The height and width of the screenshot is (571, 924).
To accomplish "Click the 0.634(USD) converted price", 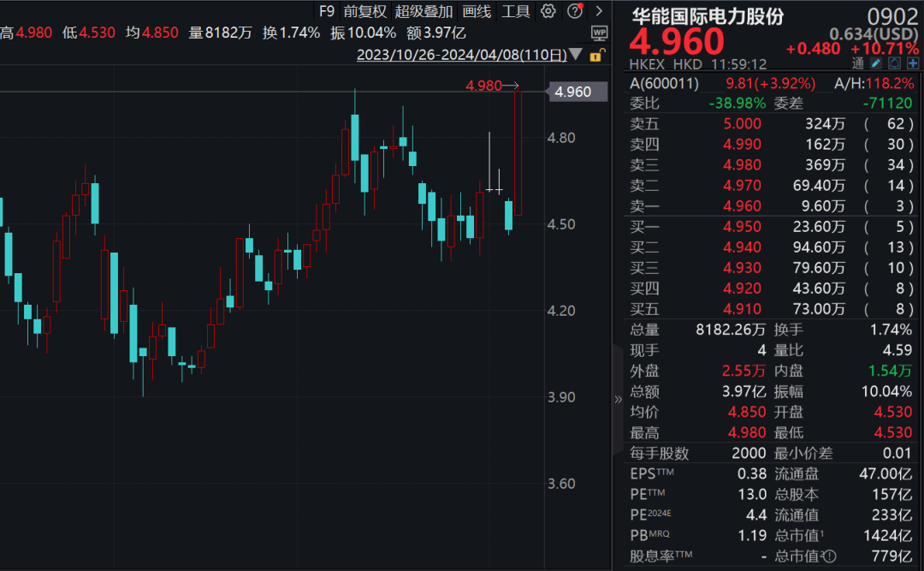I will point(874,34).
